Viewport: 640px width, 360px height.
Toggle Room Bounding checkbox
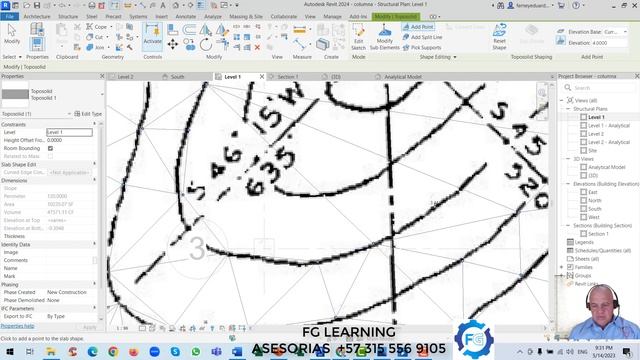[x=50, y=149]
